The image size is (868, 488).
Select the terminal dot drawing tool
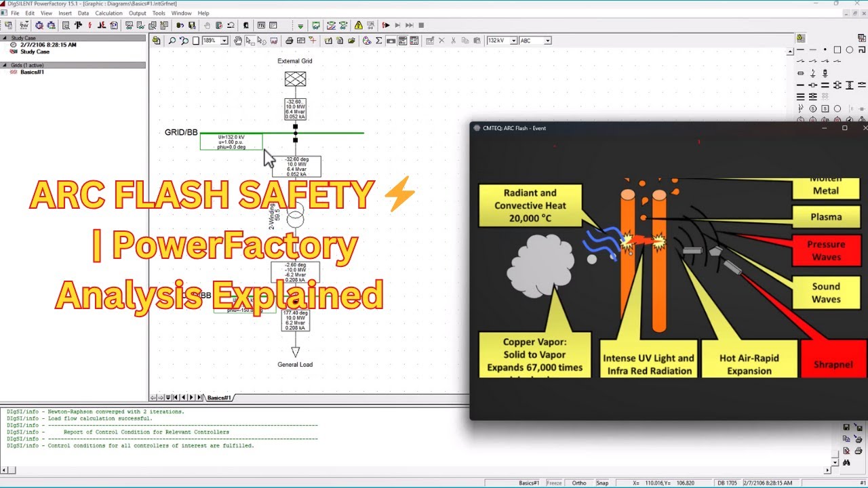pos(825,49)
